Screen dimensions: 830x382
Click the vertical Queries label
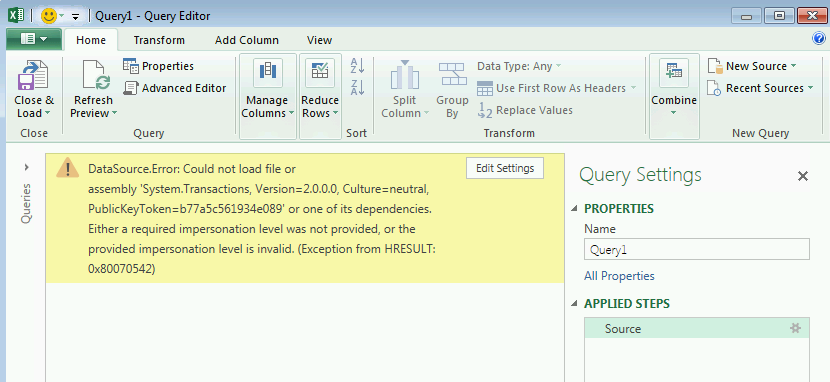point(26,204)
